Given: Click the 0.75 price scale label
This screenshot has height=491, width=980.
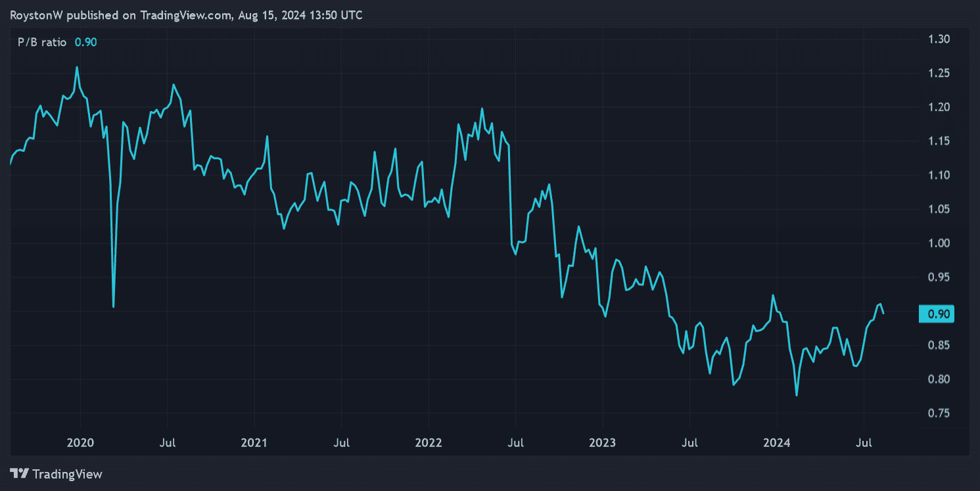Looking at the screenshot, I should pos(939,413).
